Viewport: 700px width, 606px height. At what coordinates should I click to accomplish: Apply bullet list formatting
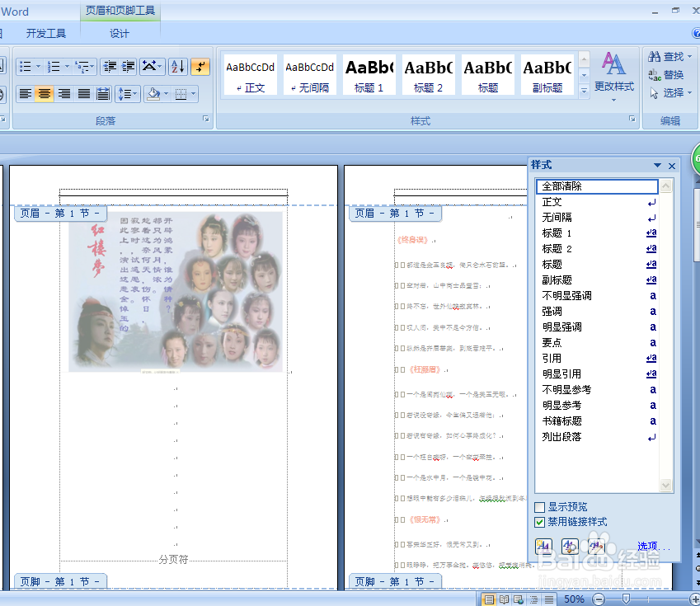pos(26,67)
